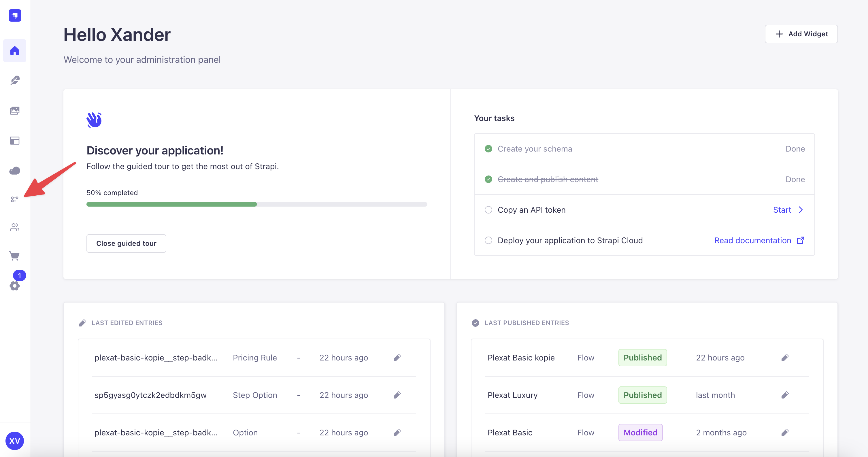Select Deploy your application to Strapi Cloud circle
The image size is (868, 457).
[x=488, y=240]
